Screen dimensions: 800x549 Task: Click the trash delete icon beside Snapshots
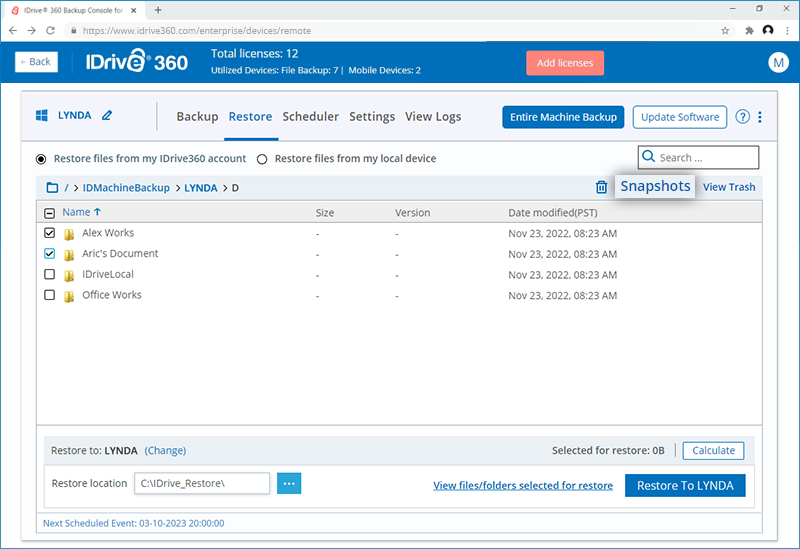point(602,187)
